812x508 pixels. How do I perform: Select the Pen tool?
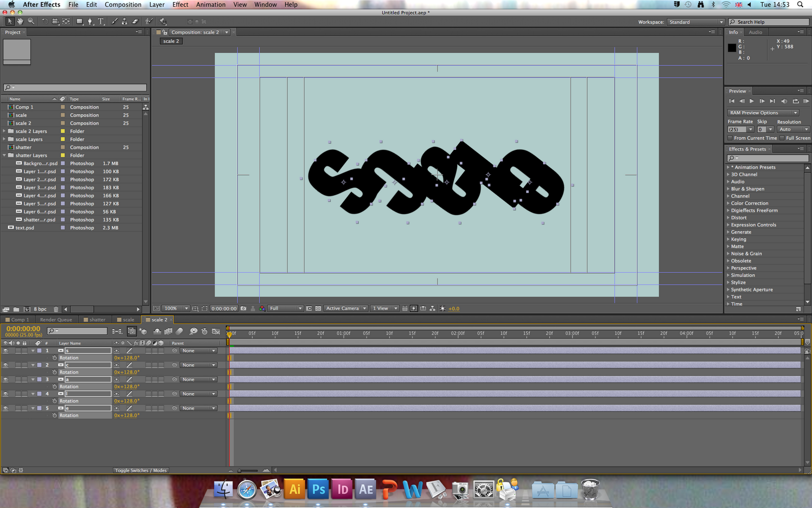pos(90,21)
